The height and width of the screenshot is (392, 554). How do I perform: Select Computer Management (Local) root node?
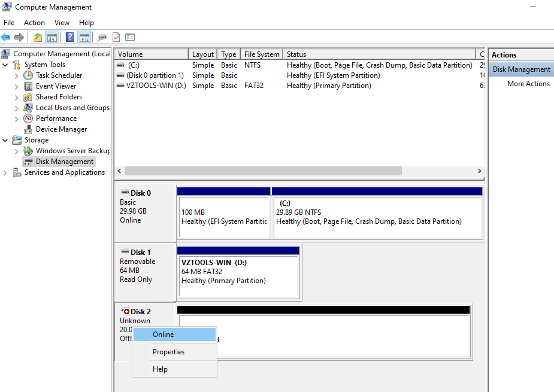pos(62,54)
